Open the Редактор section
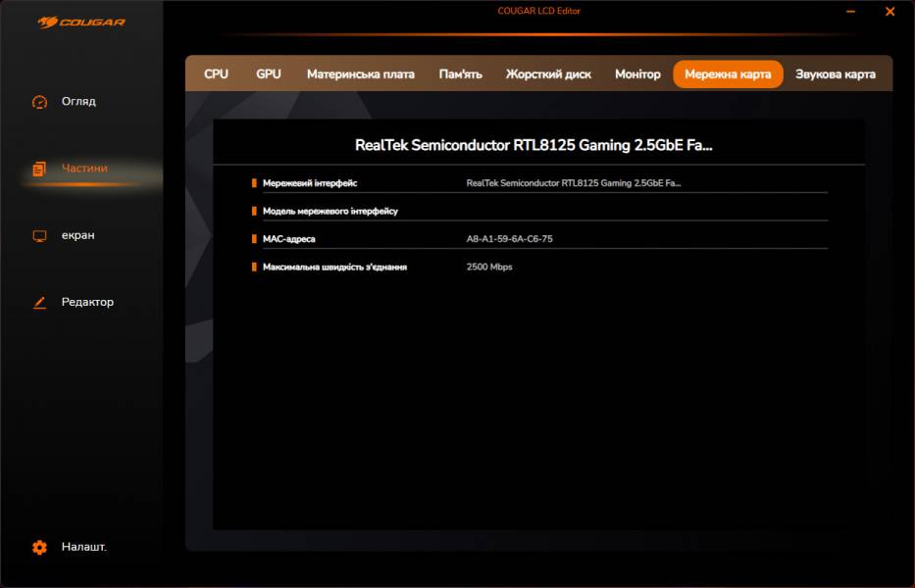The width and height of the screenshot is (915, 588). pos(87,303)
